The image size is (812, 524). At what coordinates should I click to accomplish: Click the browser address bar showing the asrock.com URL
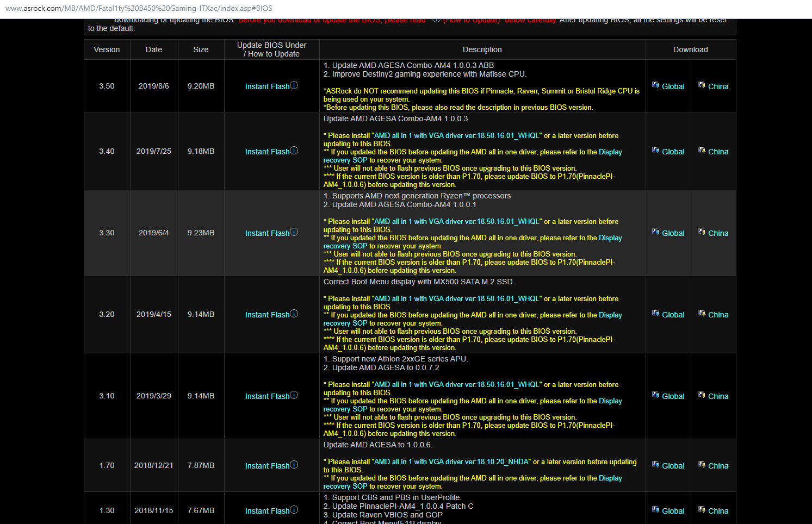tap(406, 9)
